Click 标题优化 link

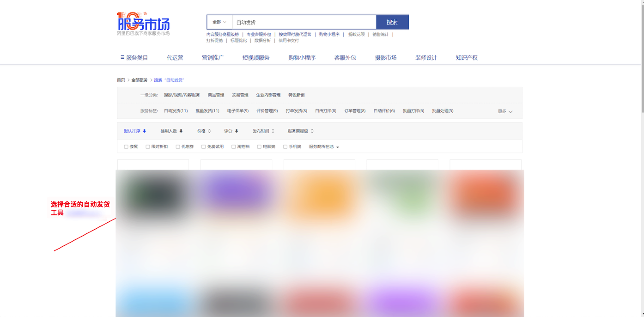click(x=238, y=40)
